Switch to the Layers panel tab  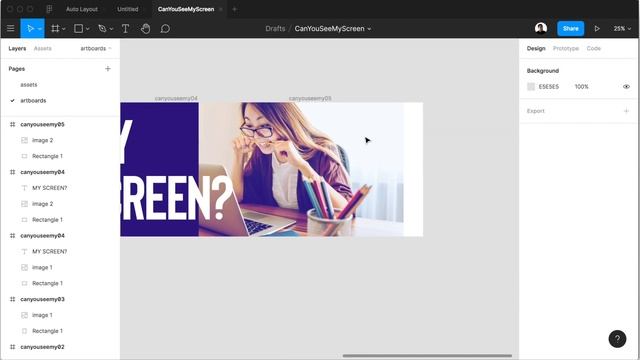click(x=17, y=48)
